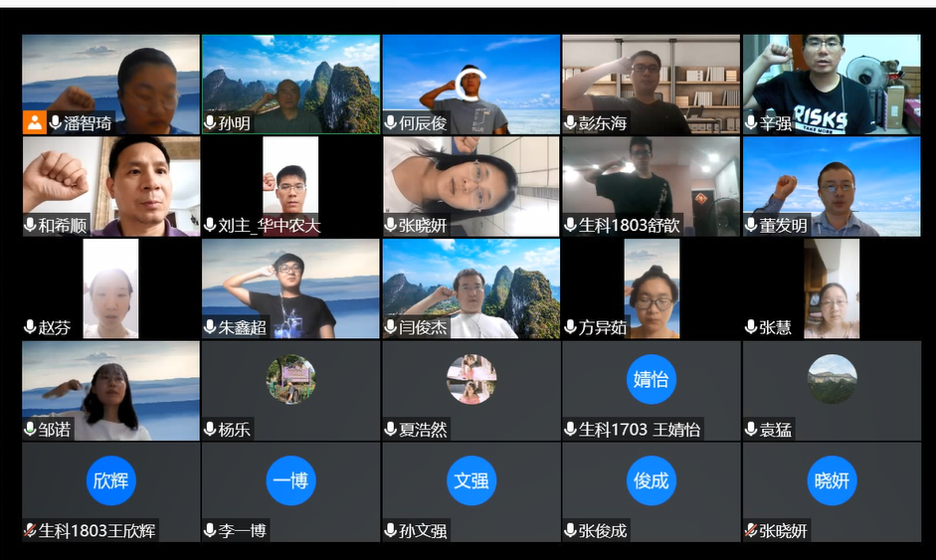The width and height of the screenshot is (936, 560).
Task: Click the microphone icon beside 何辰俊
Action: [391, 123]
